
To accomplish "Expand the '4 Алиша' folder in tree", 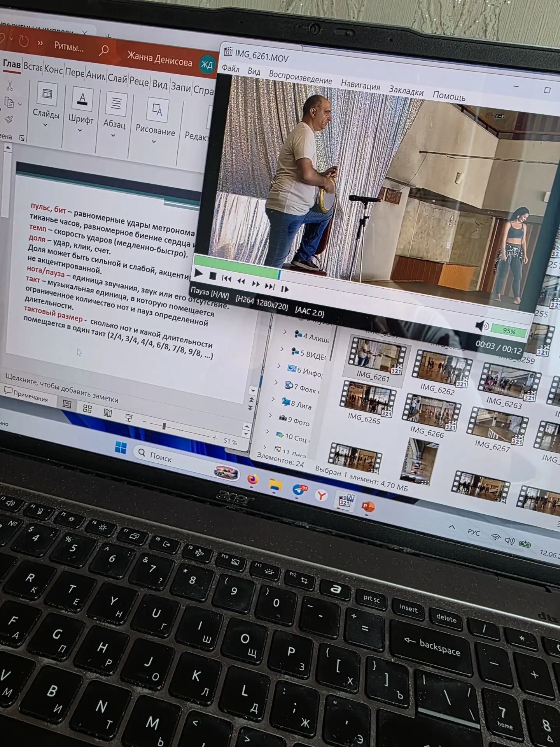I will pos(285,331).
